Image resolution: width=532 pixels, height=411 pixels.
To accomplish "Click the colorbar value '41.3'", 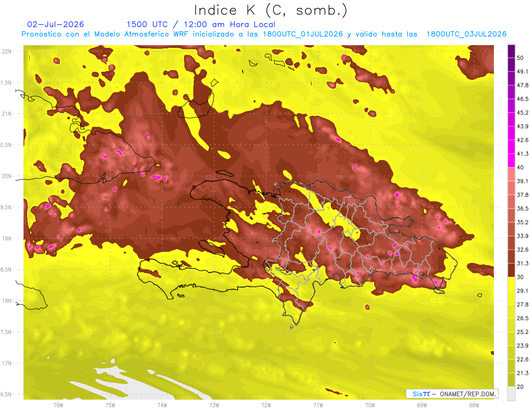I will click(522, 154).
